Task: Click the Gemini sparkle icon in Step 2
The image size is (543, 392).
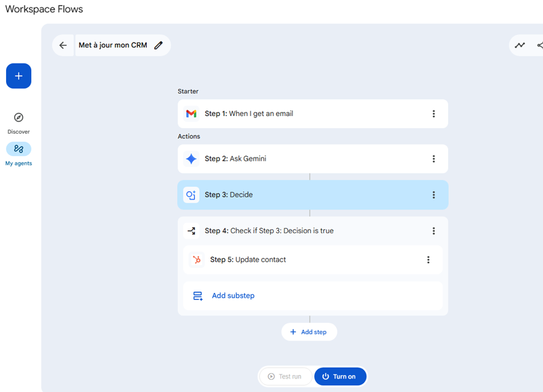Action: pos(191,159)
